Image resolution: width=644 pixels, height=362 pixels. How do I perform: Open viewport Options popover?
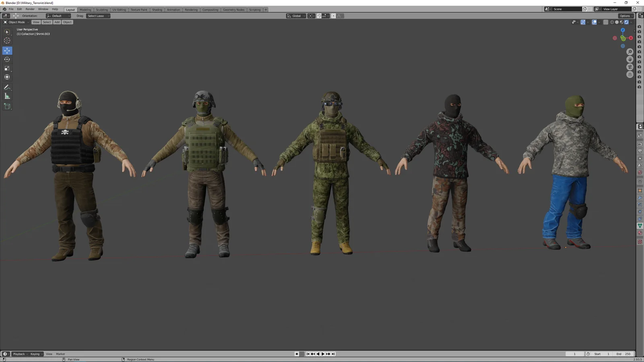[x=625, y=16]
